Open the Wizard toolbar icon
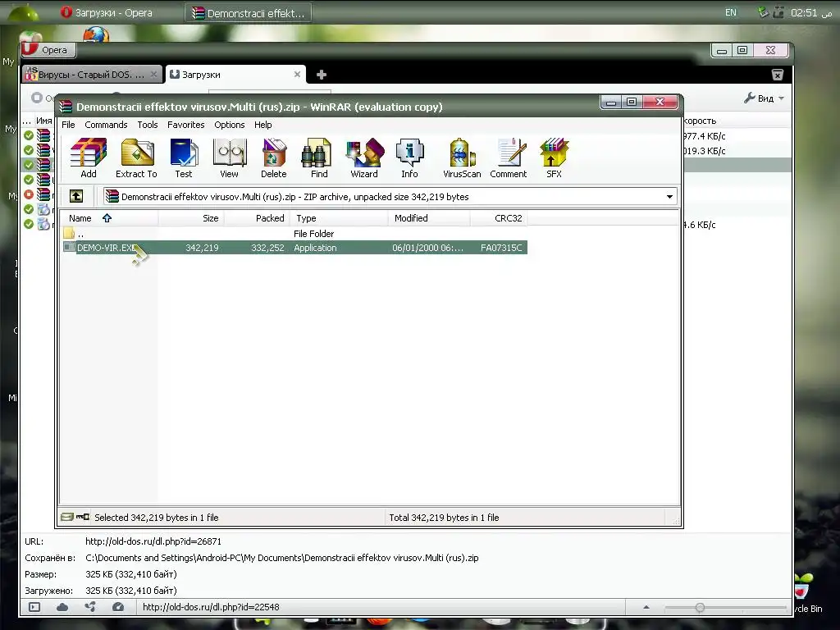Image resolution: width=840 pixels, height=630 pixels. click(x=364, y=158)
